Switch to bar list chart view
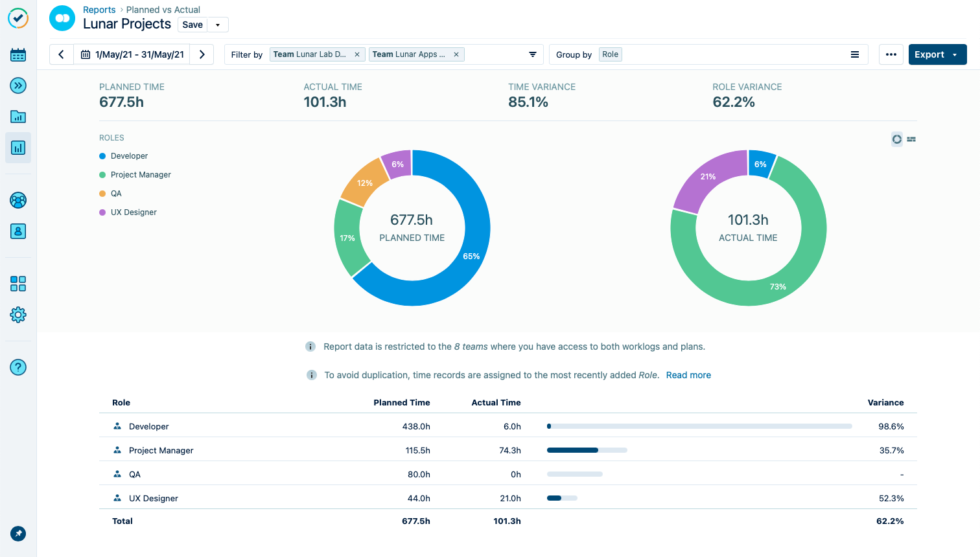 pyautogui.click(x=911, y=139)
